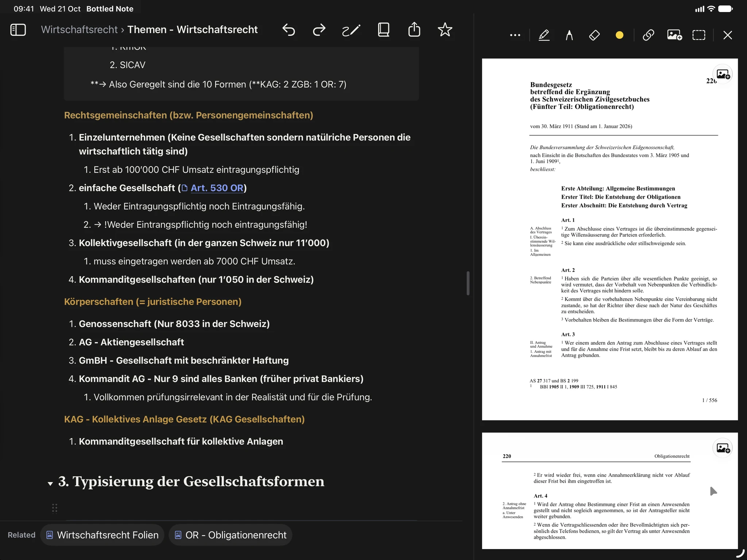747x560 pixels.
Task: Tap the corner resize handle of PDF panel
Action: point(740,553)
